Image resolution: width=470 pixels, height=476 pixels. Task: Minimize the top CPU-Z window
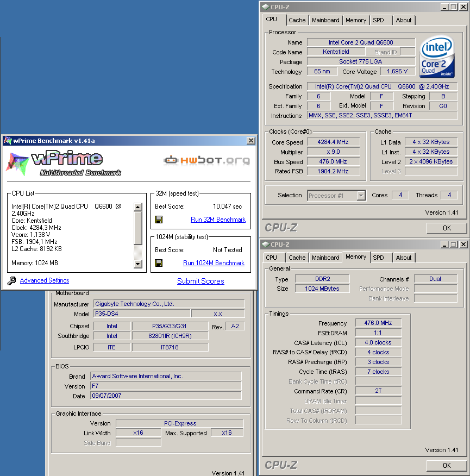(444, 7)
